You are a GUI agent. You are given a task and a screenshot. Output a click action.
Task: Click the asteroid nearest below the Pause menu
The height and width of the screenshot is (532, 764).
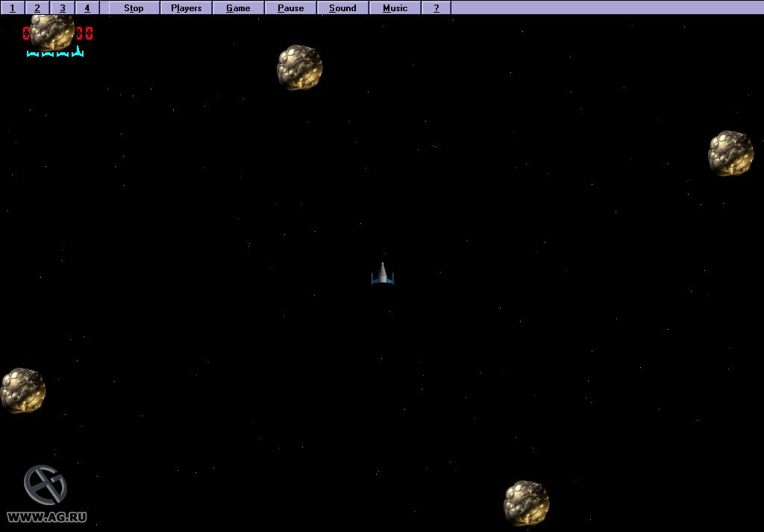click(x=300, y=68)
